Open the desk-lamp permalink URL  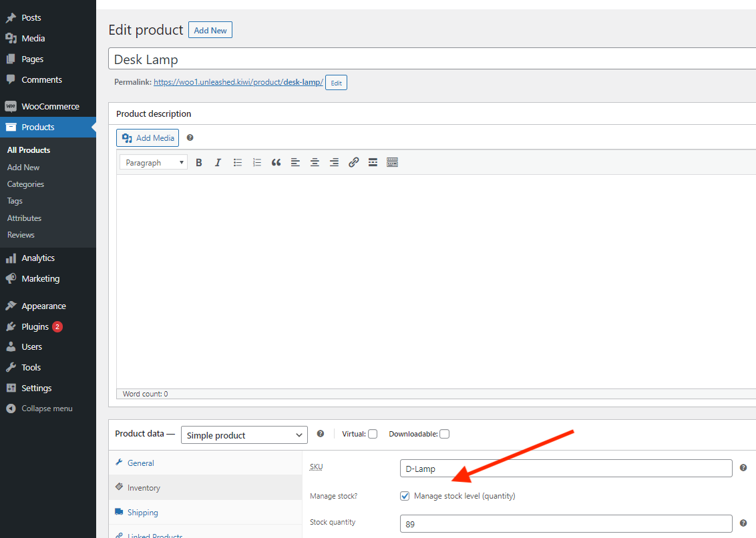(x=238, y=83)
